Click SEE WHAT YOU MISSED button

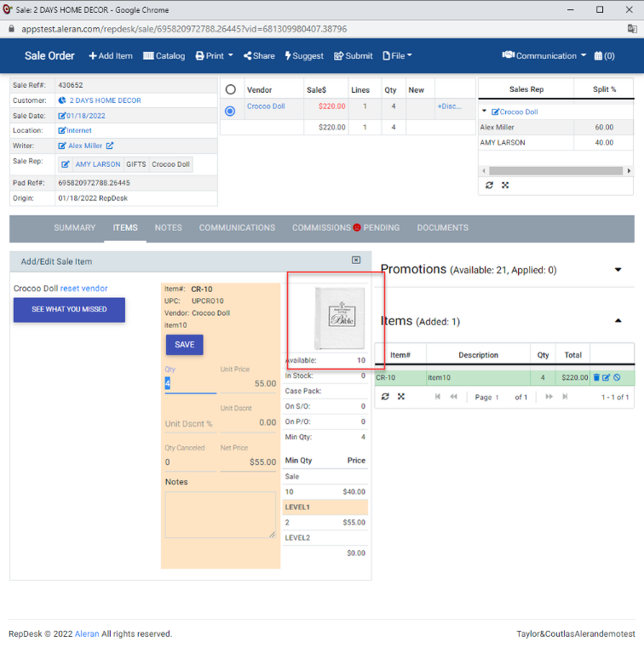(69, 310)
